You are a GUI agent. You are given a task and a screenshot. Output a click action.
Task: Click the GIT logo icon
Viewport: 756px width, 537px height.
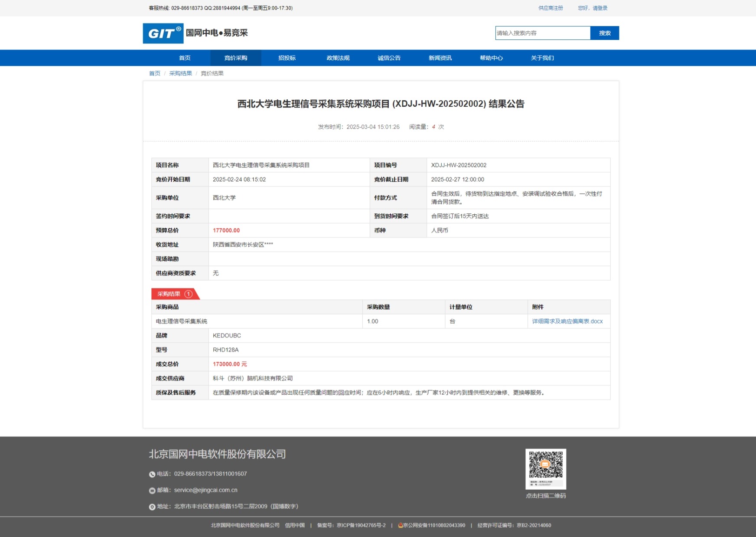click(163, 33)
